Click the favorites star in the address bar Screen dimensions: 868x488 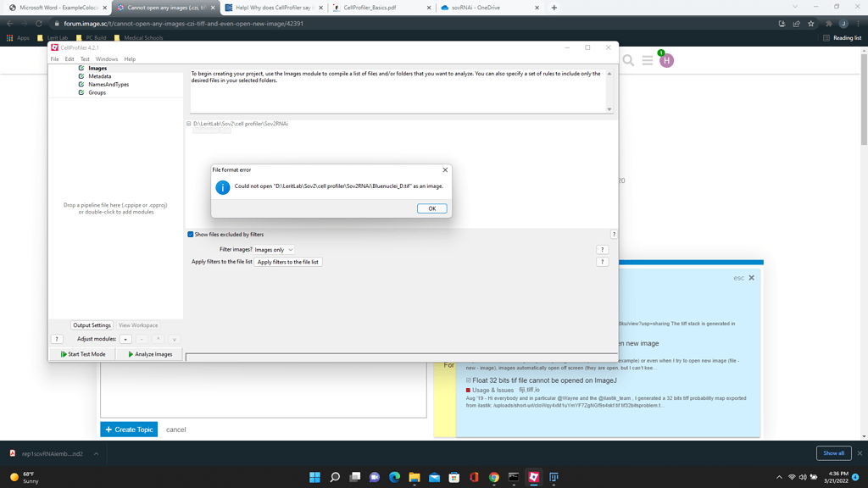click(810, 25)
